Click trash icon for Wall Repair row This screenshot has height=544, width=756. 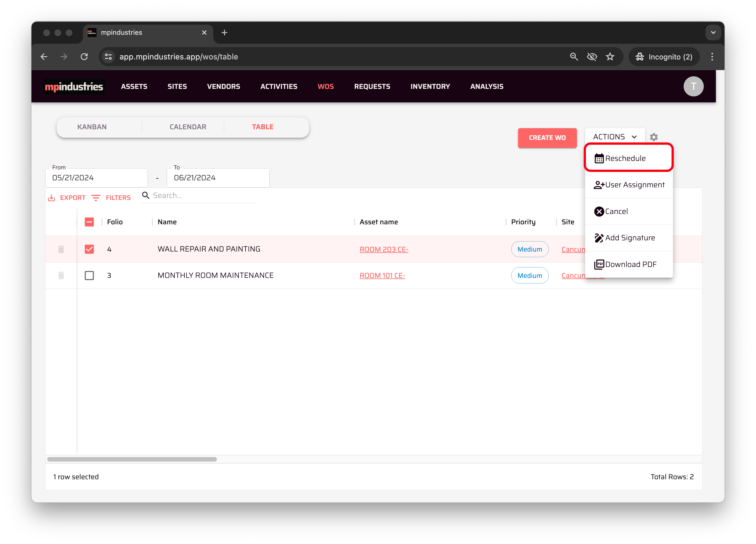click(x=61, y=249)
